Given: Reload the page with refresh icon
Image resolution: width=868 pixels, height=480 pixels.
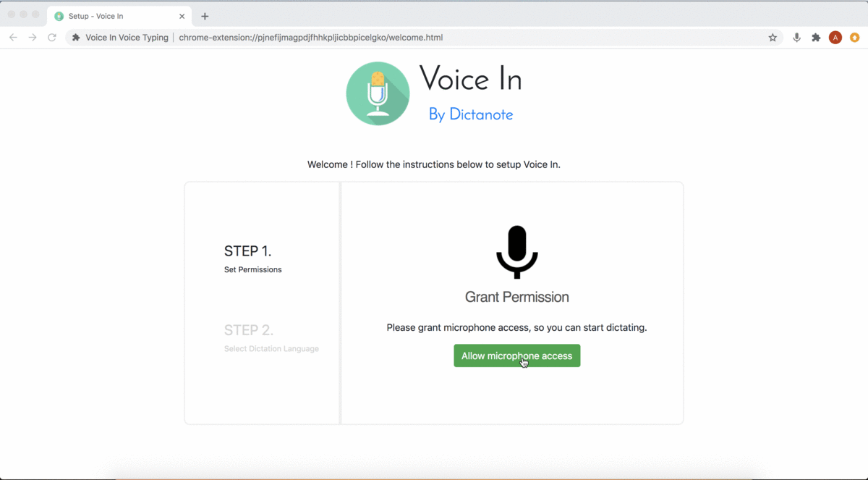Looking at the screenshot, I should [52, 38].
